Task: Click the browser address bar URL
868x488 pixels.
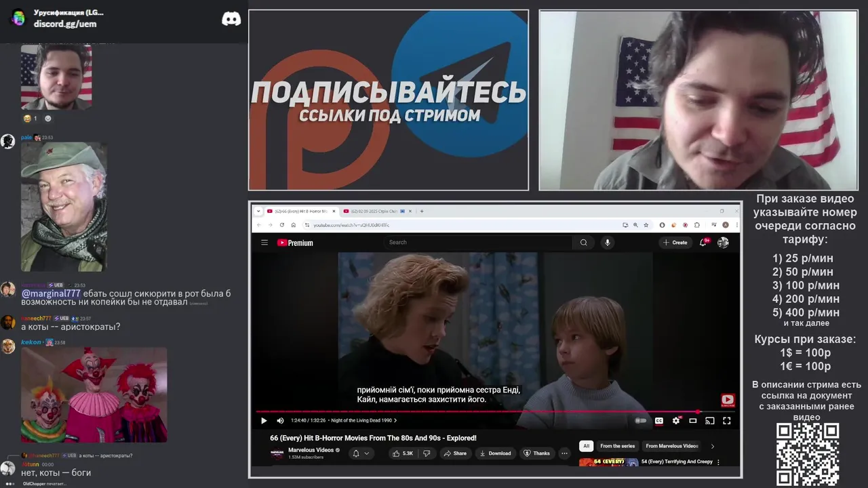Action: click(x=351, y=225)
